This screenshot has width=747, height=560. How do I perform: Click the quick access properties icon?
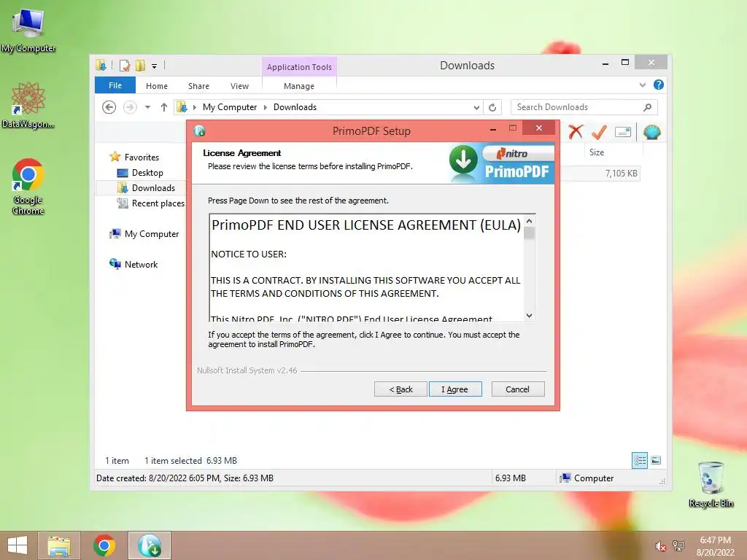click(x=125, y=65)
